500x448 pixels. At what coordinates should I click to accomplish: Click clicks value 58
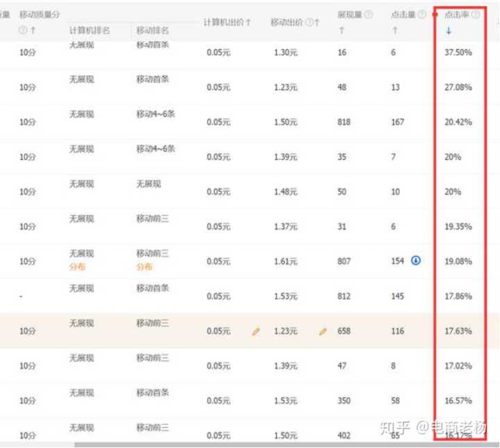pyautogui.click(x=395, y=401)
